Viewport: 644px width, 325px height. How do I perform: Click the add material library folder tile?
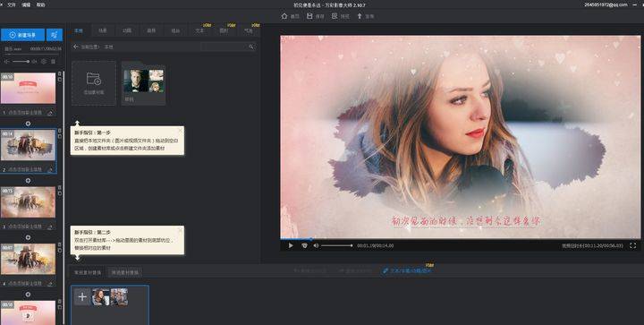(94, 83)
